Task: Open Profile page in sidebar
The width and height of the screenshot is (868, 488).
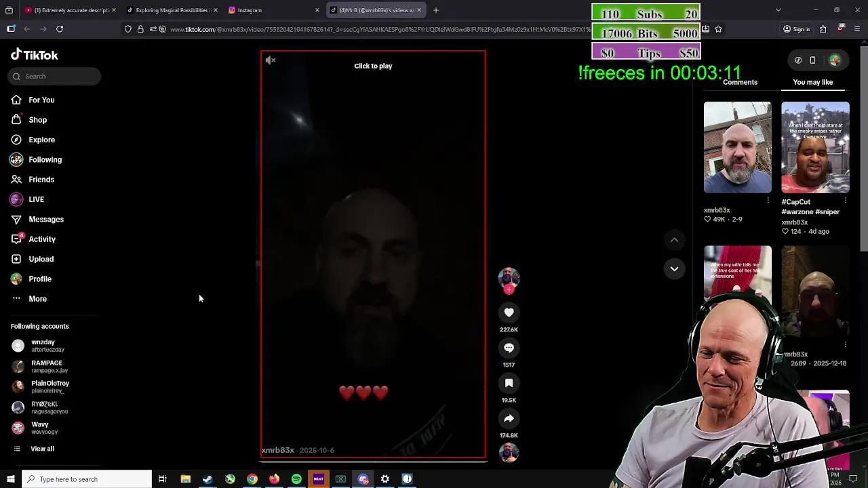Action: tap(39, 279)
